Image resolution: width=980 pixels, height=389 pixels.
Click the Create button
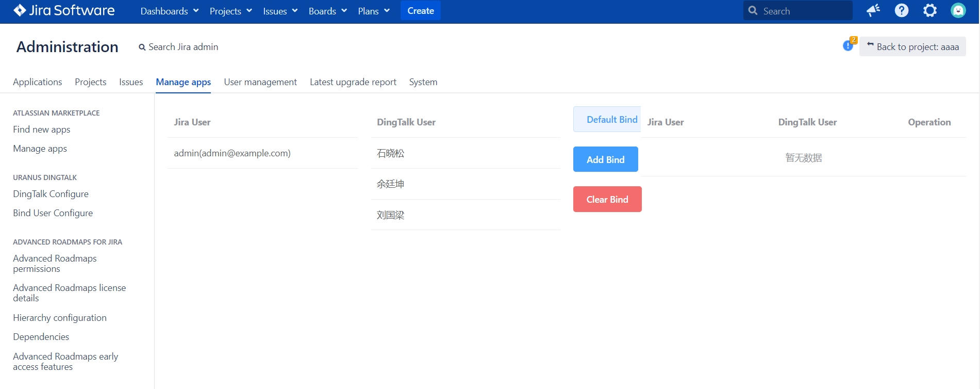(x=420, y=11)
